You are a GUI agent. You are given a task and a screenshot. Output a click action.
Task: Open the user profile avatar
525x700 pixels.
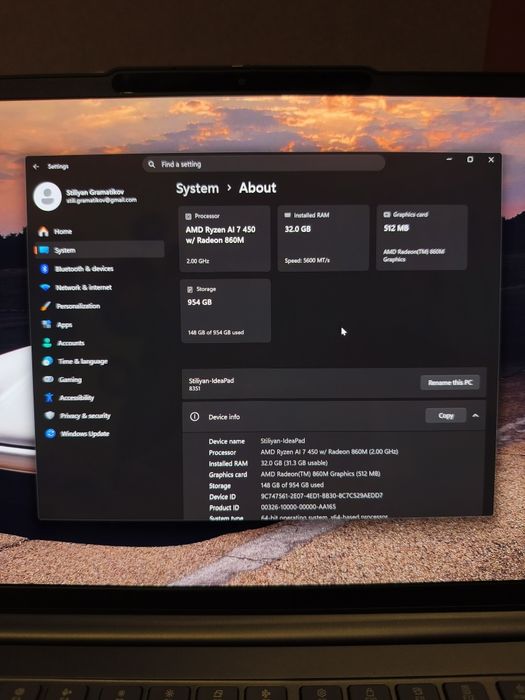47,196
